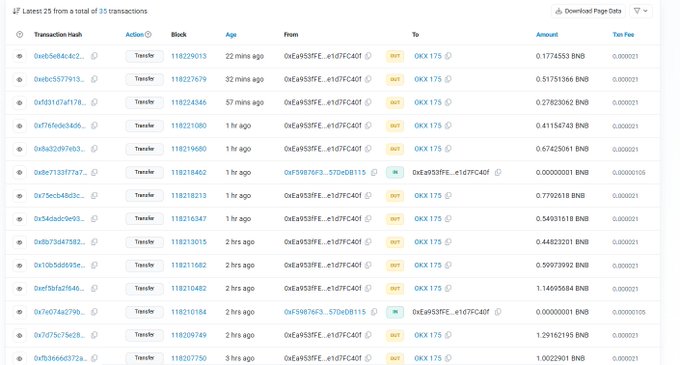The height and width of the screenshot is (365, 680).
Task: Open the filter dropdown next to Download
Action: 641,11
